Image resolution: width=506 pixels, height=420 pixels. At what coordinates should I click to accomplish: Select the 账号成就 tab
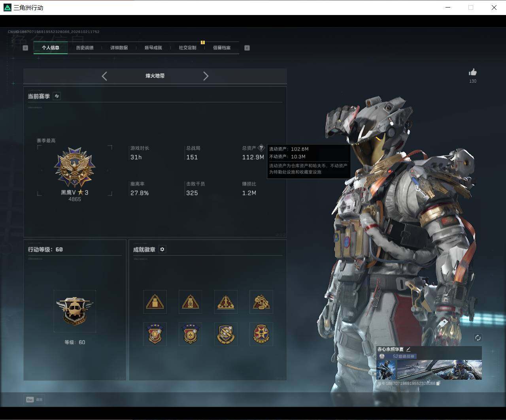[153, 48]
